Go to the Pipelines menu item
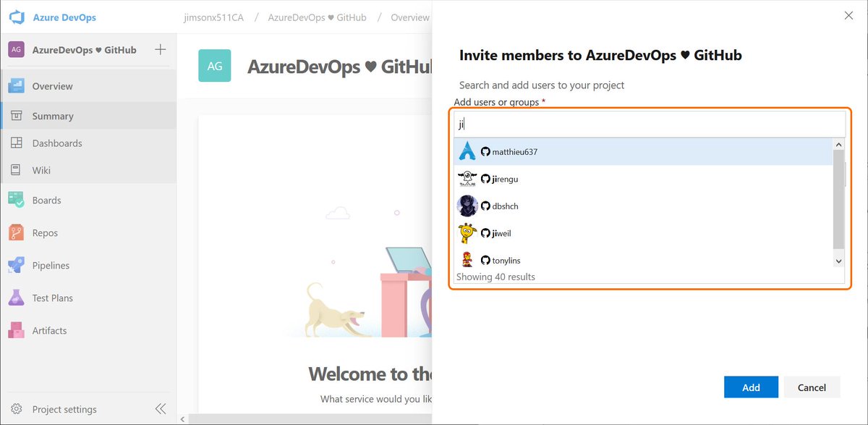 [x=51, y=265]
